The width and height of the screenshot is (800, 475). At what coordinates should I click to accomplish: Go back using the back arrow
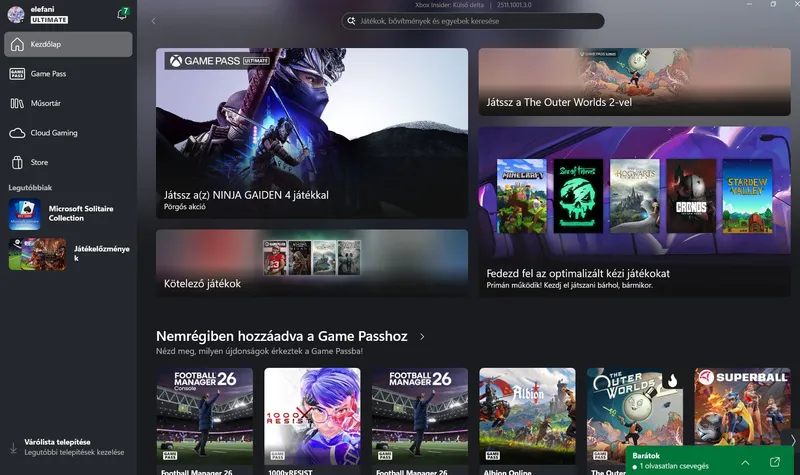(x=154, y=21)
